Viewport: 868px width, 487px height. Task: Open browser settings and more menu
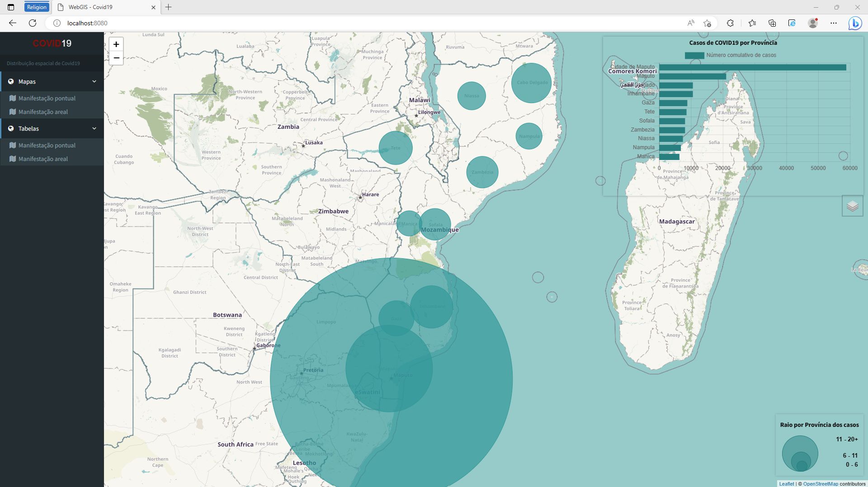pos(834,23)
